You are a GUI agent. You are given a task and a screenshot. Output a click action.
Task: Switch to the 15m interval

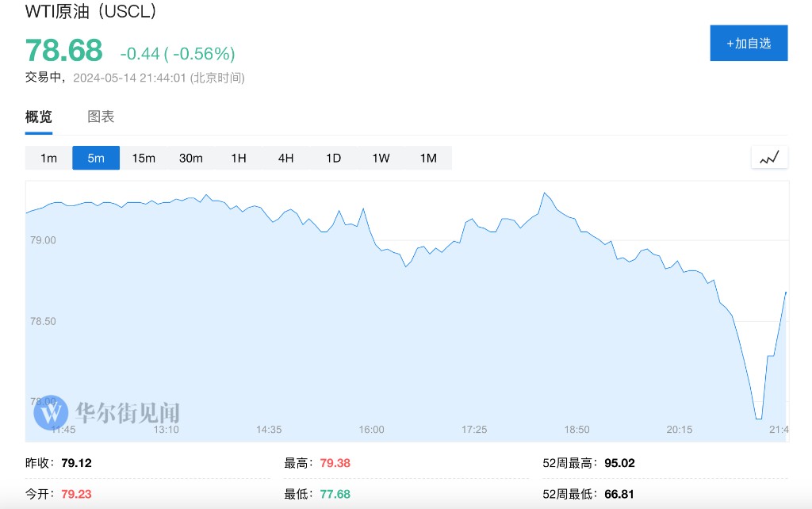pyautogui.click(x=144, y=158)
